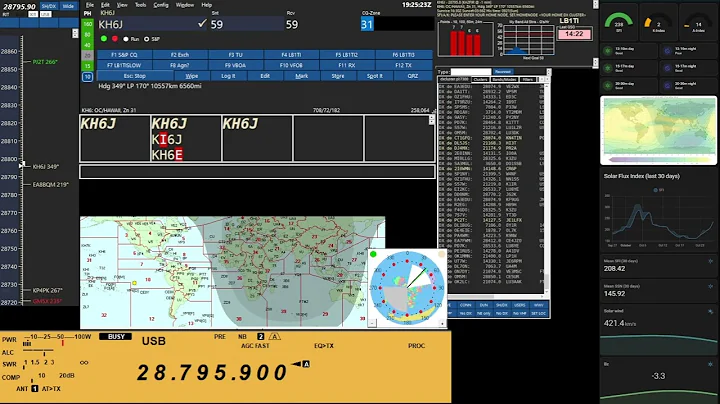
Task: Click the 15-17m day sun icon
Action: pyautogui.click(x=608, y=68)
